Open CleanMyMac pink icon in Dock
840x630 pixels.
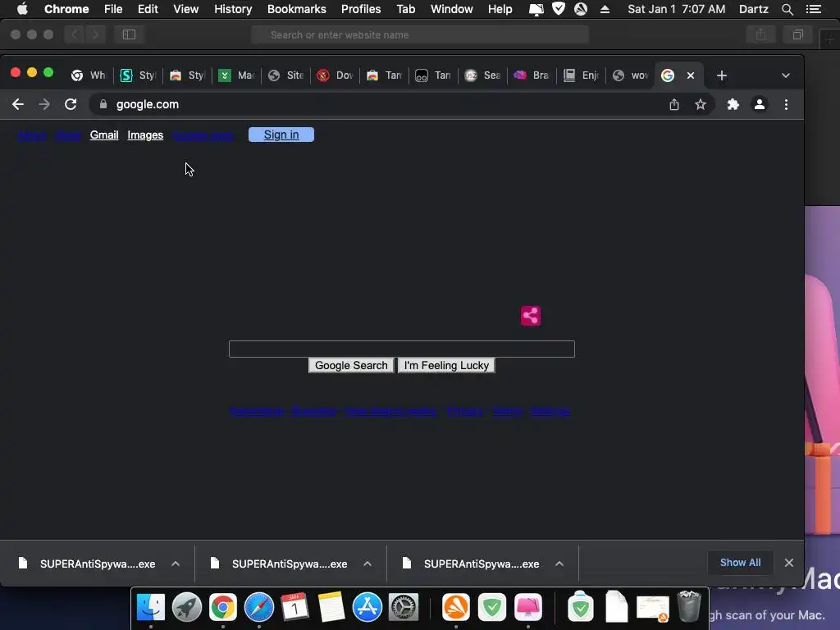(528, 608)
